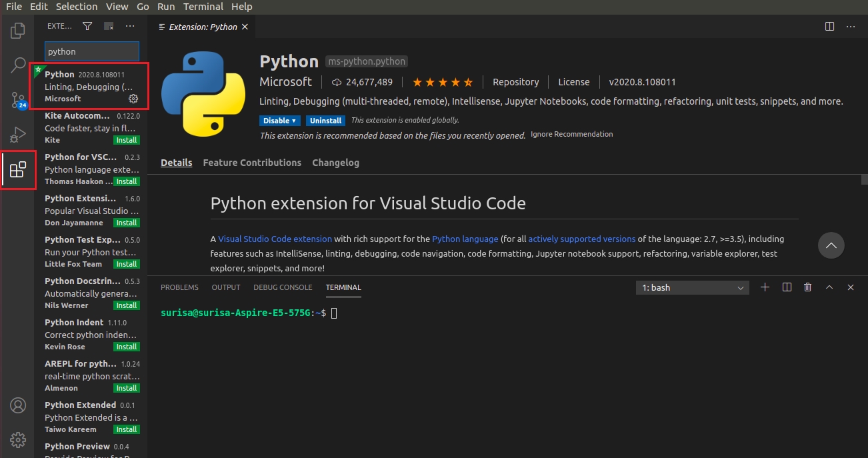Open the Go menu
This screenshot has height=458, width=868.
[x=143, y=7]
